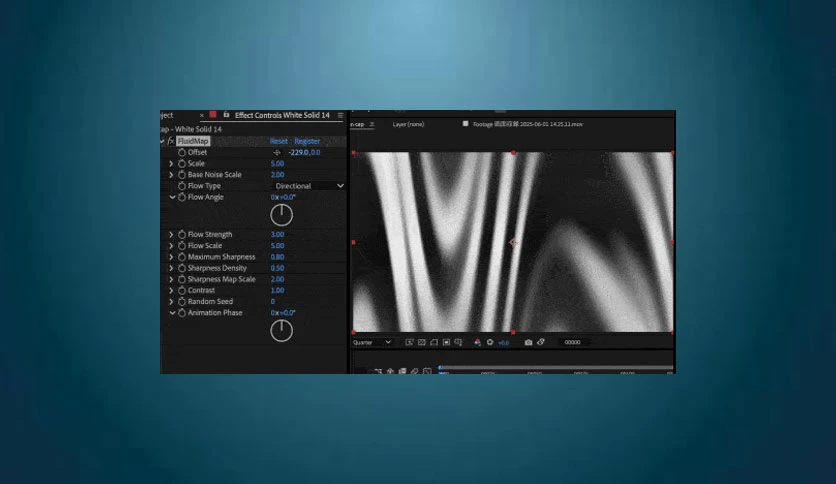Click the Scale value 5.00
The image size is (836, 484).
(x=277, y=164)
